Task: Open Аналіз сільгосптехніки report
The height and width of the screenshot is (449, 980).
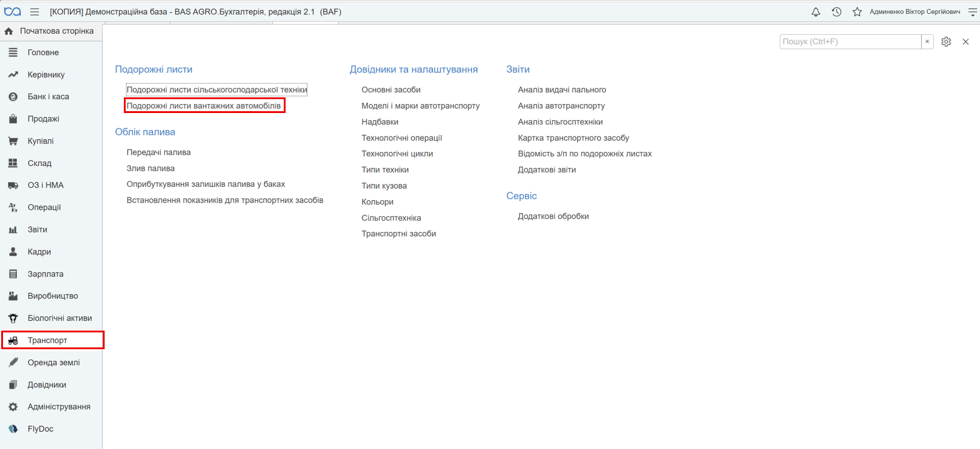Action: (560, 121)
